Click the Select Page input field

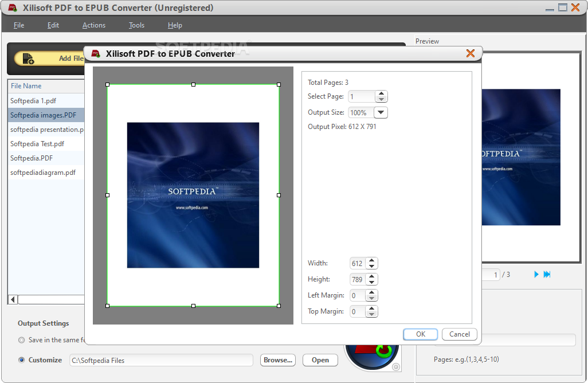pyautogui.click(x=362, y=97)
